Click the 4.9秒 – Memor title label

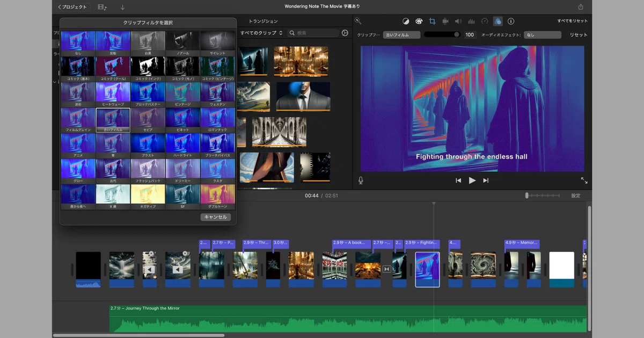pos(522,243)
